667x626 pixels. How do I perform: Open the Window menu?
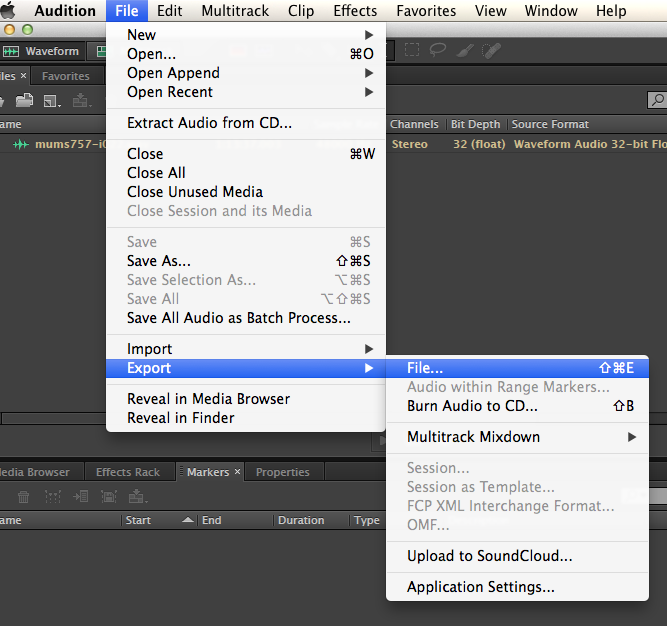coord(551,11)
